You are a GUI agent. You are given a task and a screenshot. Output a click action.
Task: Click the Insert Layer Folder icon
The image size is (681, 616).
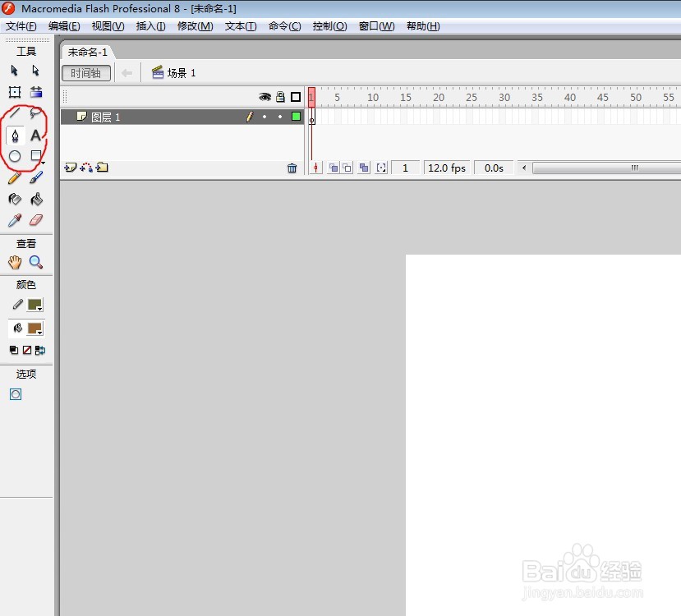(x=102, y=167)
